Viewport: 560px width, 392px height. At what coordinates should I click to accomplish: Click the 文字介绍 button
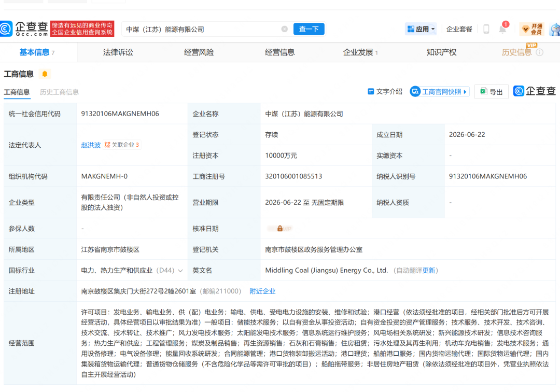(385, 92)
